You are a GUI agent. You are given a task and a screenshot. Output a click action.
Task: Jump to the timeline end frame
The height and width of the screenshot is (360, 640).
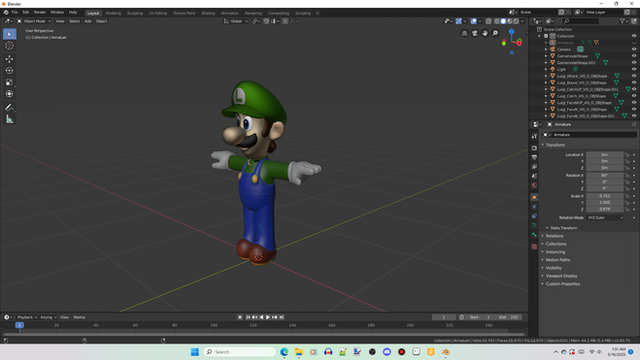click(x=282, y=317)
